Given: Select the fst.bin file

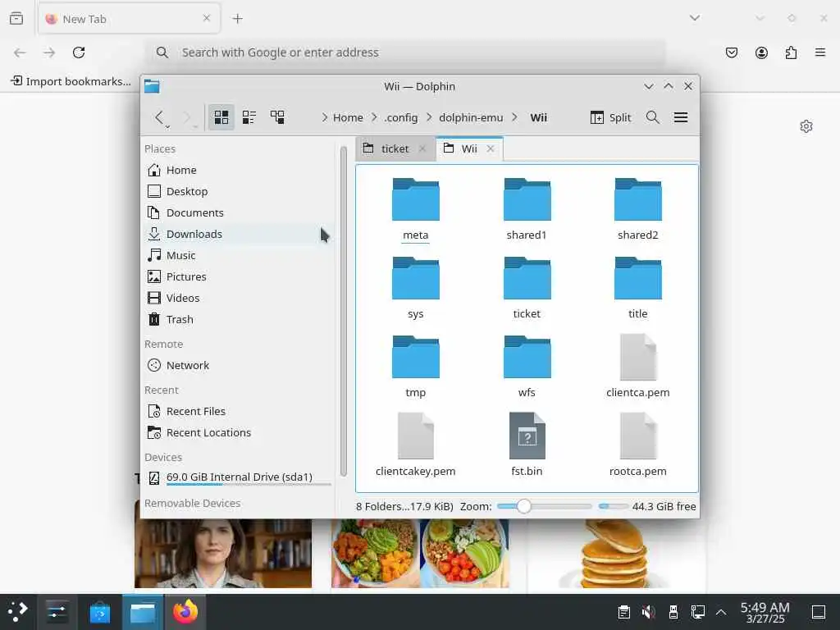Looking at the screenshot, I should (x=527, y=445).
